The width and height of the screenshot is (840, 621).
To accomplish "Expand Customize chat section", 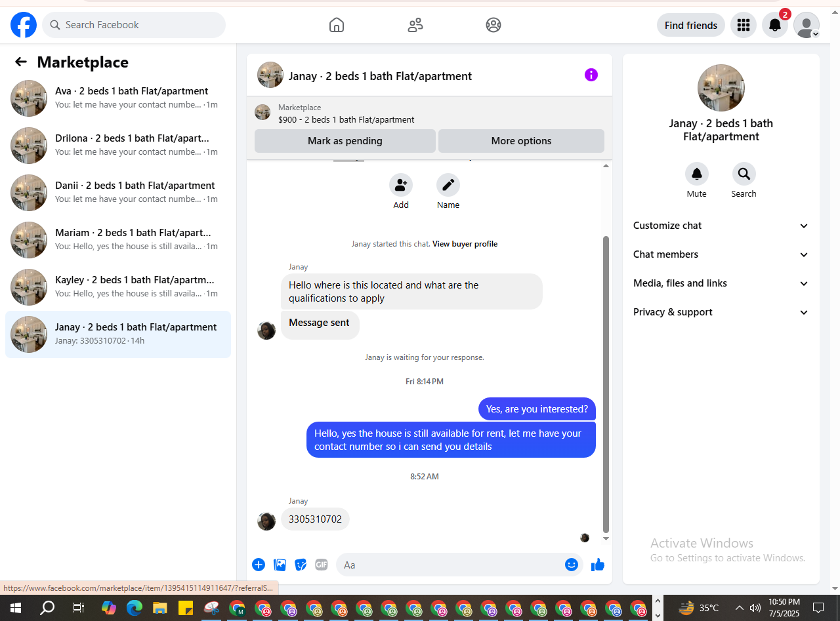I will coord(721,226).
